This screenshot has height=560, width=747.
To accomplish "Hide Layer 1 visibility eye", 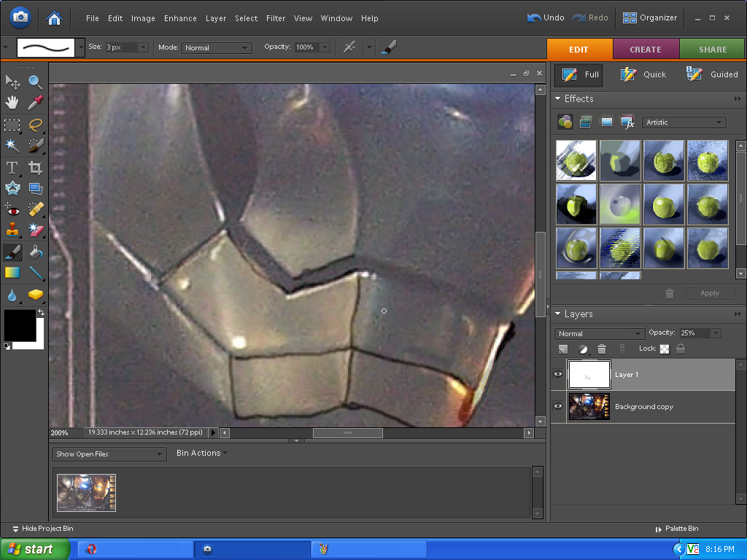I will pyautogui.click(x=558, y=374).
